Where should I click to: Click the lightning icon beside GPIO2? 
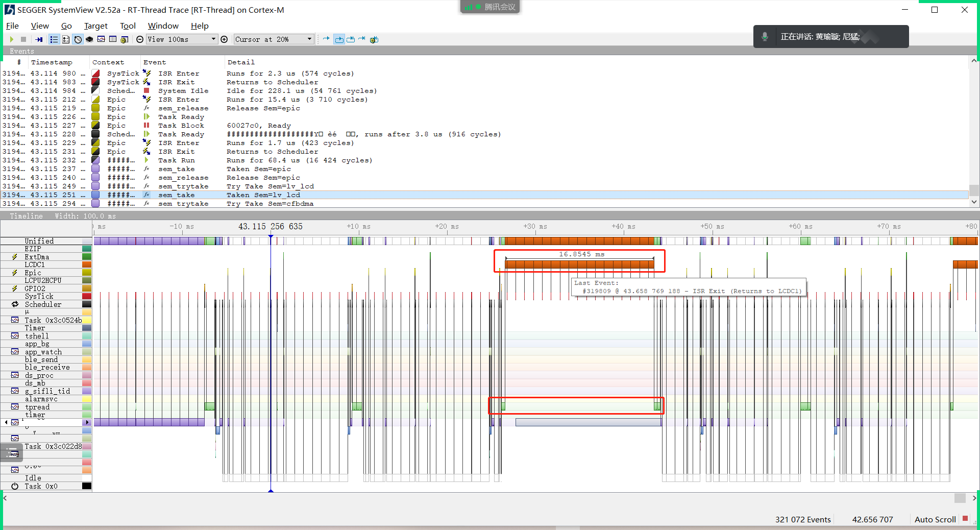click(x=15, y=288)
